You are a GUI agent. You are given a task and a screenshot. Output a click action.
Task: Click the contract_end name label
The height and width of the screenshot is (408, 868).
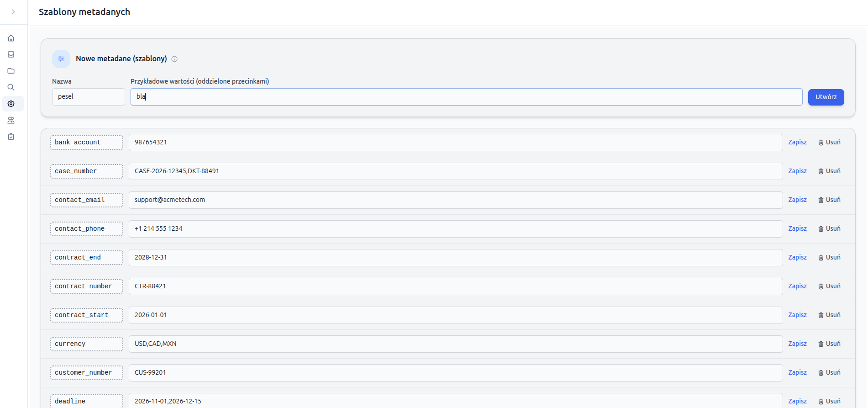coord(87,258)
